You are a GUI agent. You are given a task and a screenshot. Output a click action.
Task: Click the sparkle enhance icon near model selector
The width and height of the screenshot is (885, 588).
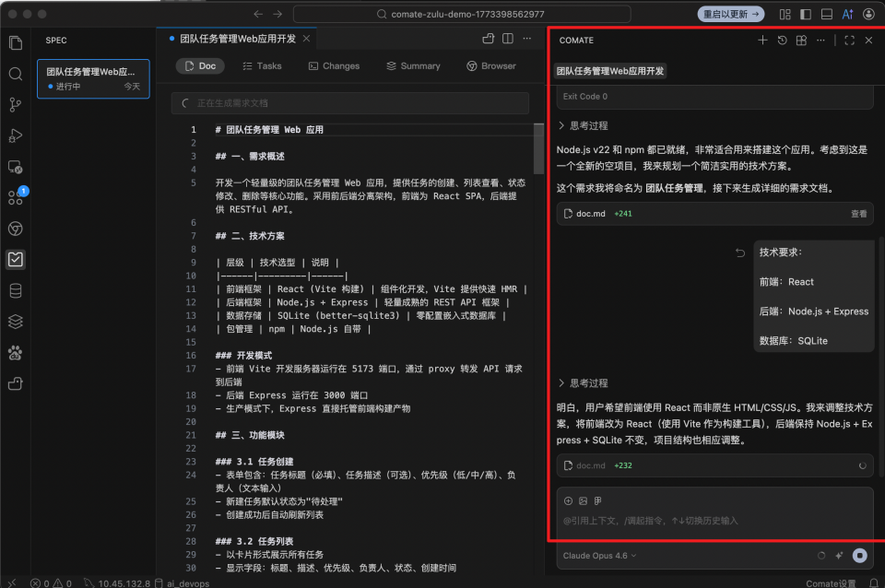click(x=839, y=556)
